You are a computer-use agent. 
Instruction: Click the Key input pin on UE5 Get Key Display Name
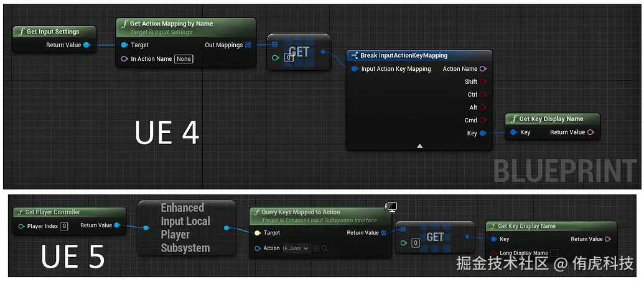[494, 239]
